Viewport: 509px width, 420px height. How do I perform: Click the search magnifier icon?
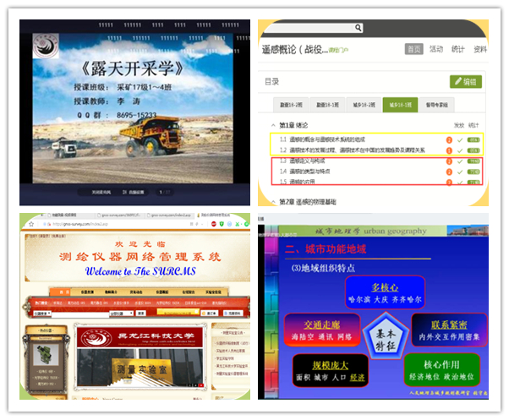pos(358,28)
